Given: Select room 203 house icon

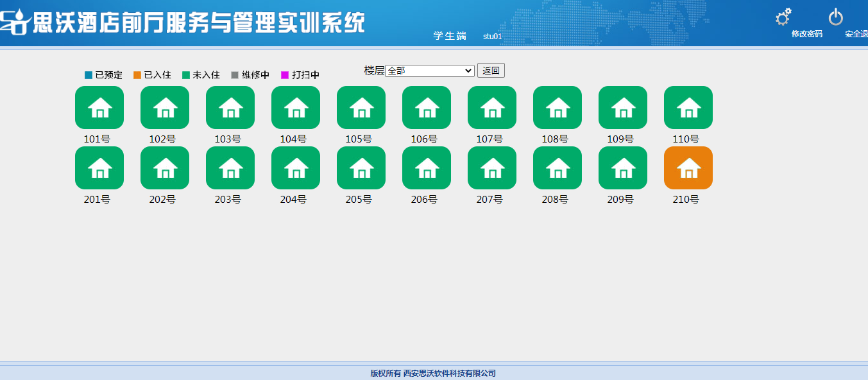Looking at the screenshot, I should (230, 168).
